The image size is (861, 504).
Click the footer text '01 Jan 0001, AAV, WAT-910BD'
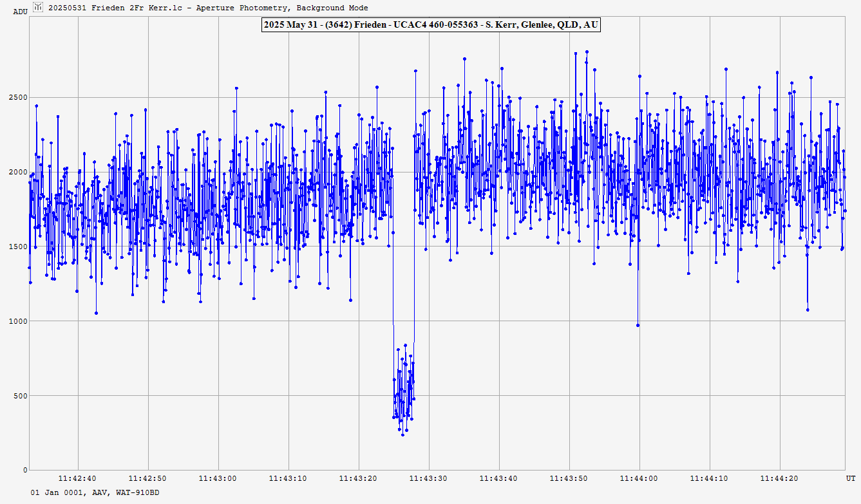[x=95, y=492]
